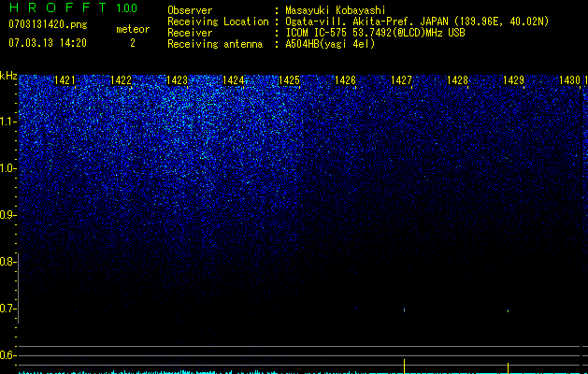
Task: Click the 0.7 kHz frequency tick label
Action: point(7,309)
